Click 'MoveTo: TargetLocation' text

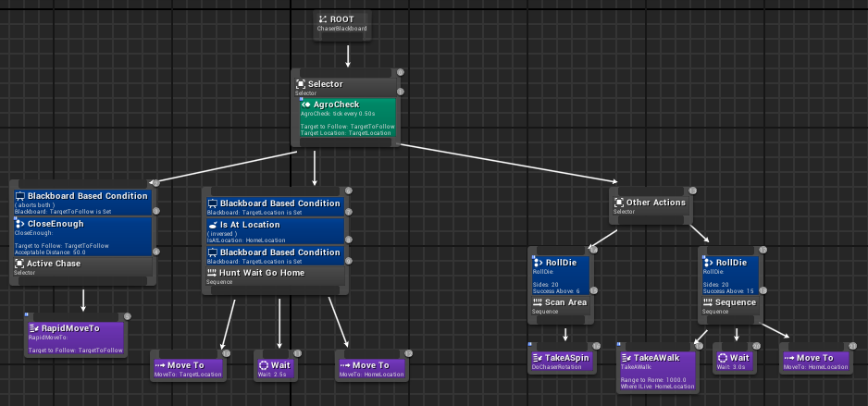coord(188,375)
